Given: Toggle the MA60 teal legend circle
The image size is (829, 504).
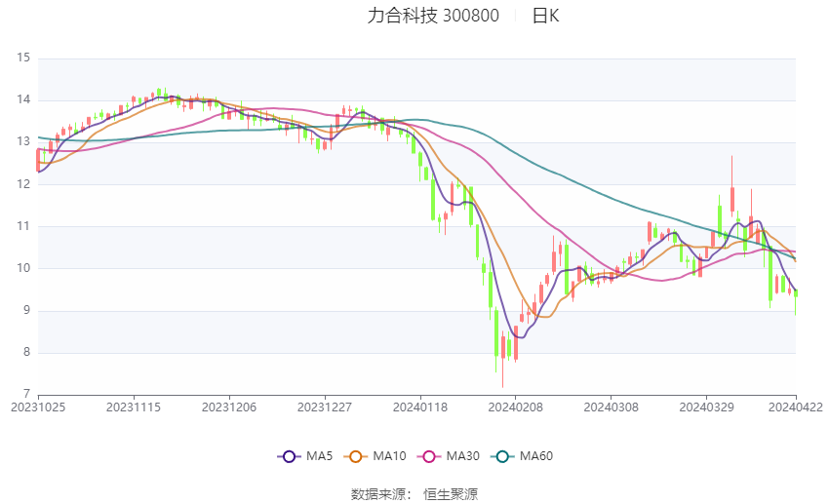Looking at the screenshot, I should click(502, 456).
